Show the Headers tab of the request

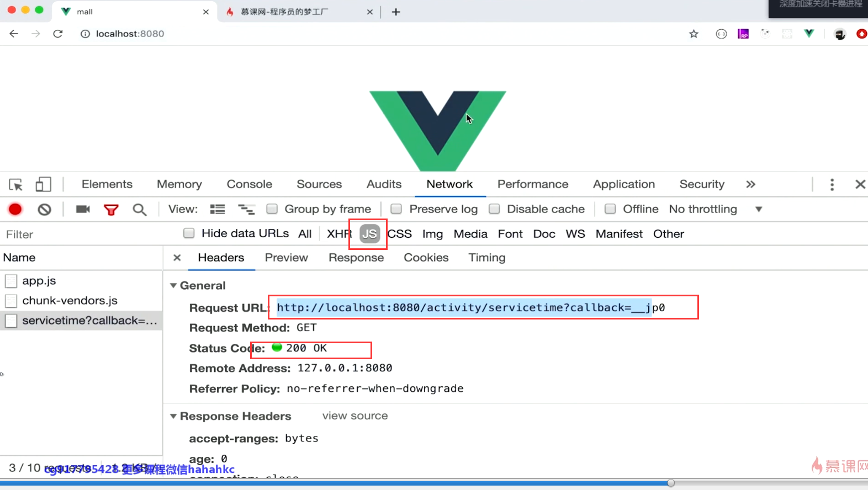pyautogui.click(x=221, y=258)
